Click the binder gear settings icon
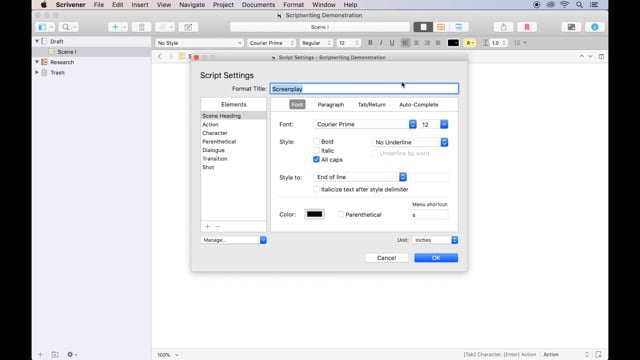Viewport: 640px width, 360px height. pos(72,354)
